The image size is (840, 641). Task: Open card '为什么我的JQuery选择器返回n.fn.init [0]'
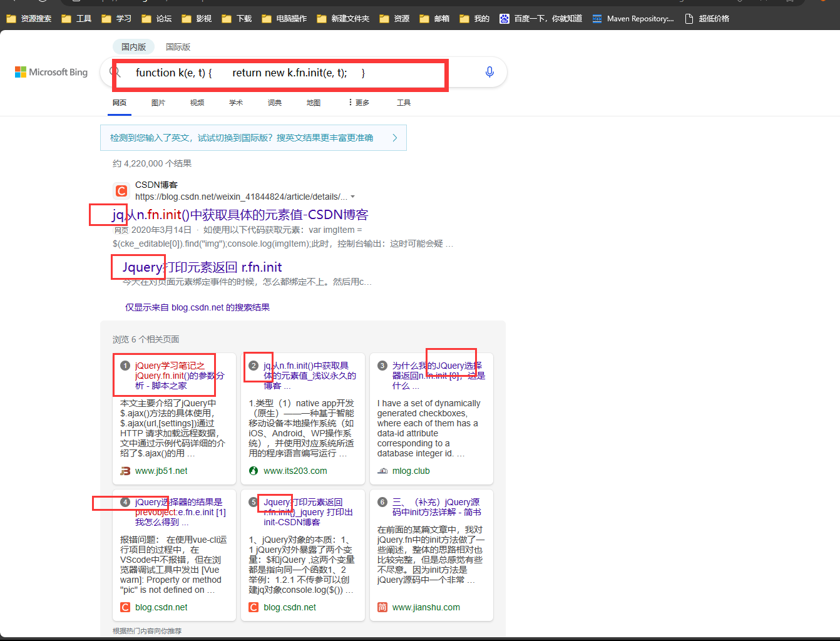pyautogui.click(x=439, y=376)
